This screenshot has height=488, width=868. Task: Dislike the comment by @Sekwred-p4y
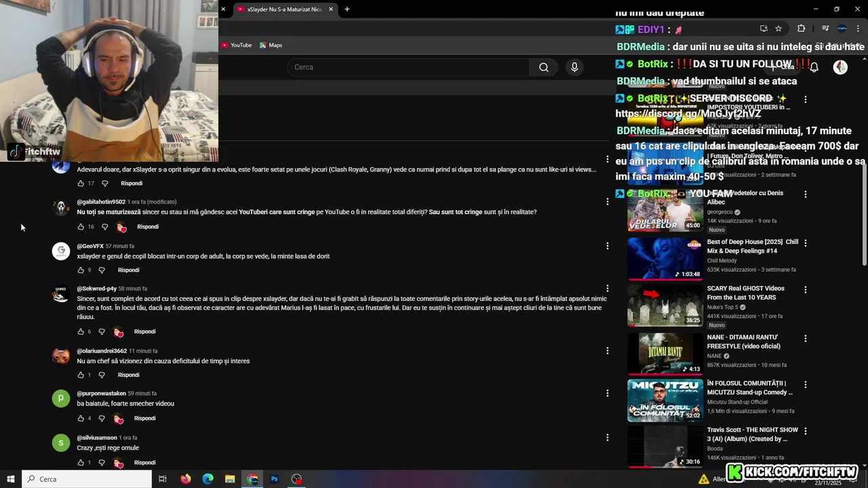coord(102,332)
